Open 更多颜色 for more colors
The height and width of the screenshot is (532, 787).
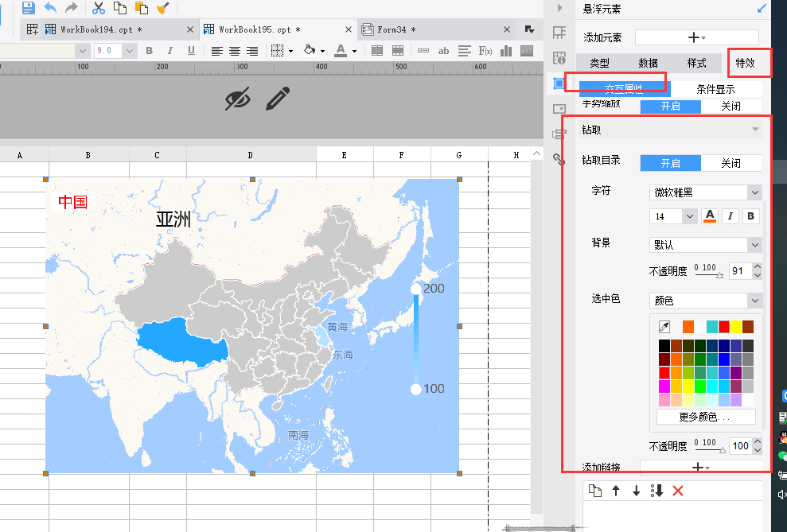coord(706,417)
